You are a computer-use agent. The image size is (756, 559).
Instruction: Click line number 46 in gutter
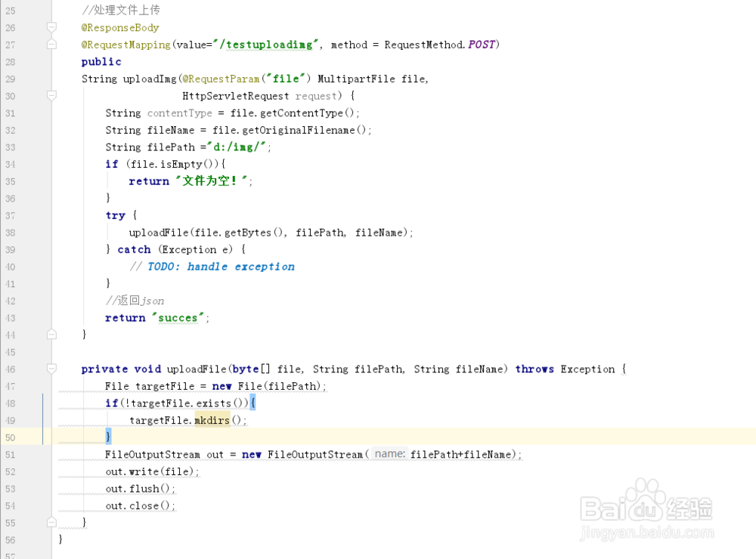click(10, 369)
